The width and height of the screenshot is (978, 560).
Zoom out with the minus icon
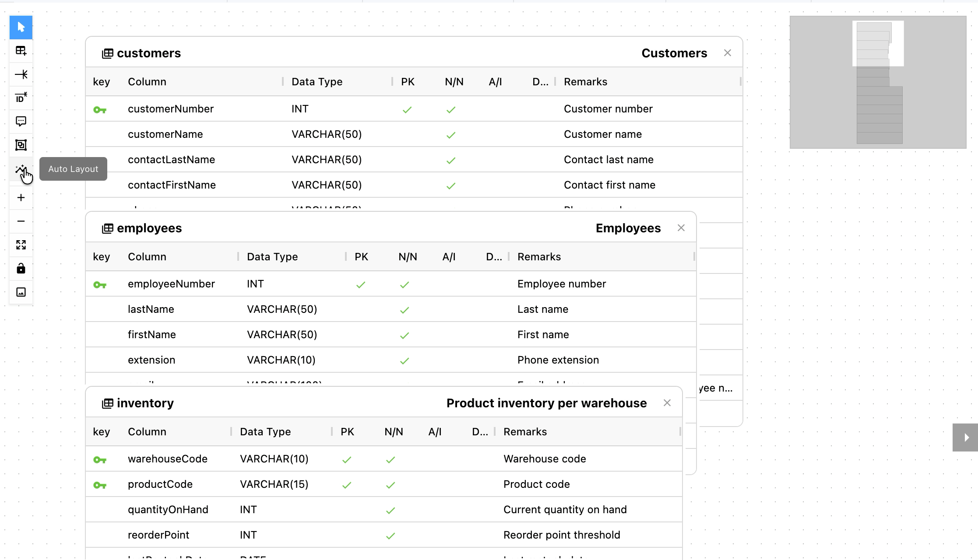point(21,221)
